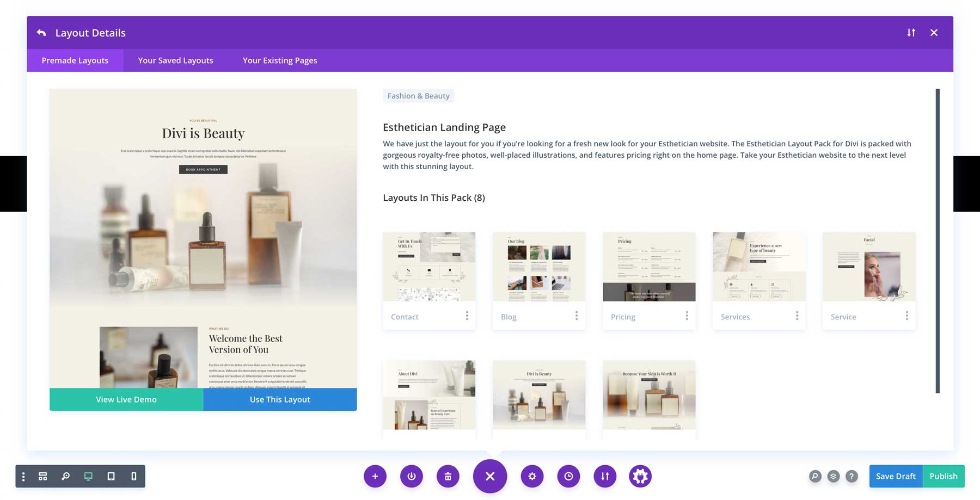Enter wireframe view mode
Image resolution: width=980 pixels, height=500 pixels.
coord(42,476)
